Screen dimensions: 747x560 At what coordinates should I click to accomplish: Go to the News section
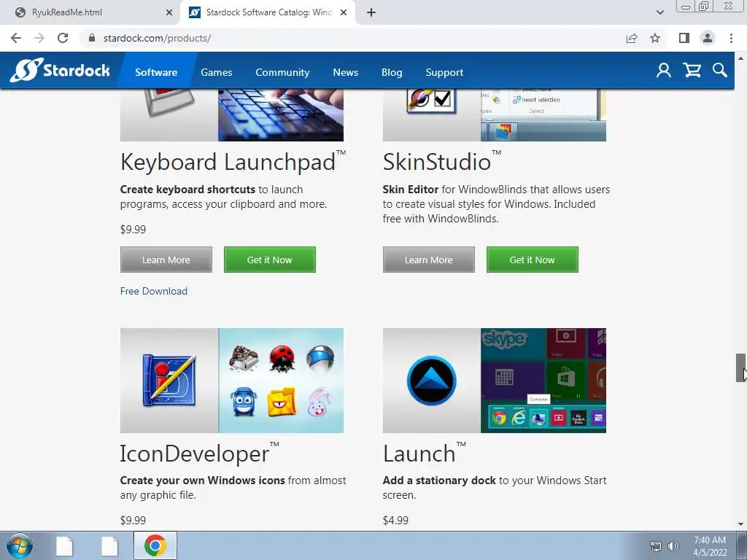[345, 72]
